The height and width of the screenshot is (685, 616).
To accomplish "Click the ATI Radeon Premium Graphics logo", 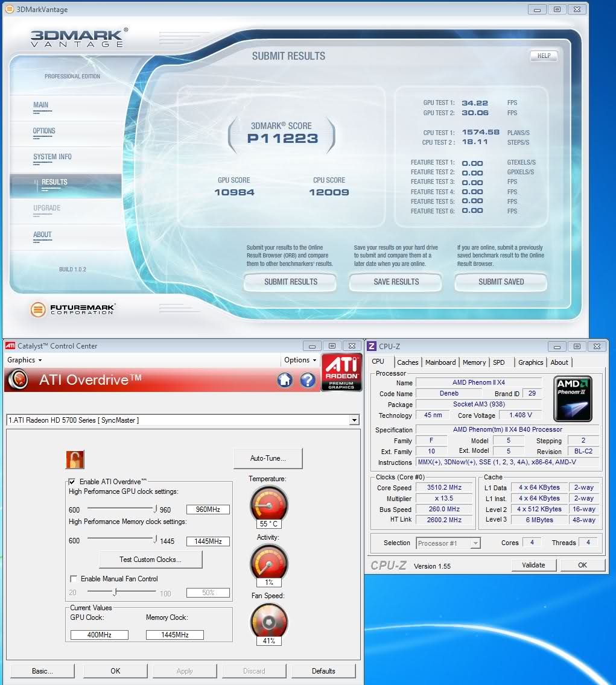I will pyautogui.click(x=341, y=373).
